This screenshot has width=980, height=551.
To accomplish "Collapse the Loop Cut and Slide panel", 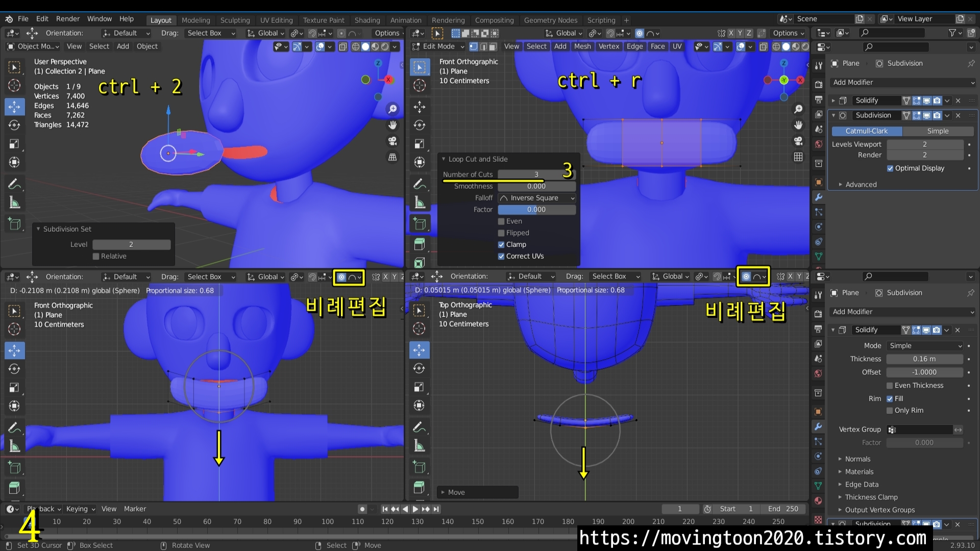I will tap(444, 159).
